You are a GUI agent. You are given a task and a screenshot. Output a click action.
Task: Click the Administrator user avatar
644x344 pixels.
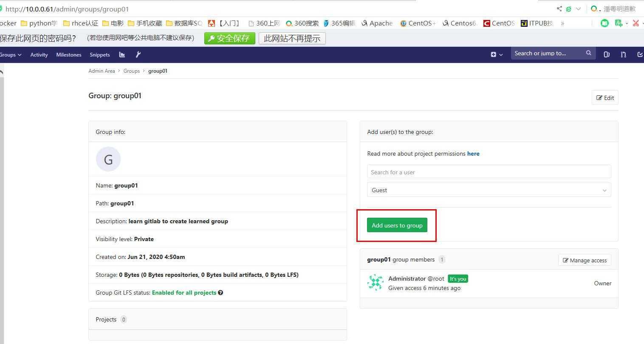click(x=376, y=283)
